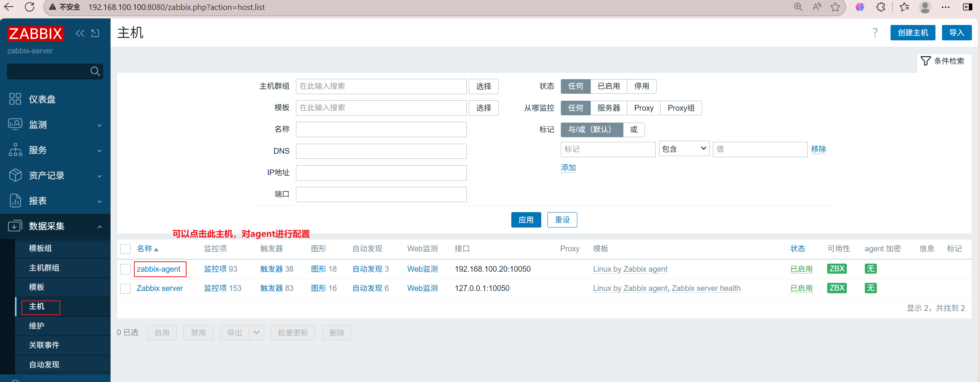Select status filter 停用

(642, 86)
